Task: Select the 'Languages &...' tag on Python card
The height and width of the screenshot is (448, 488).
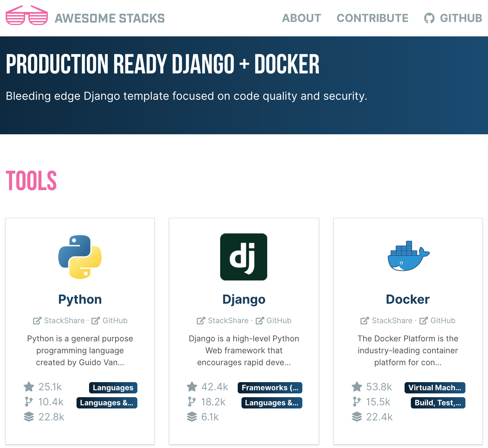Action: (107, 403)
